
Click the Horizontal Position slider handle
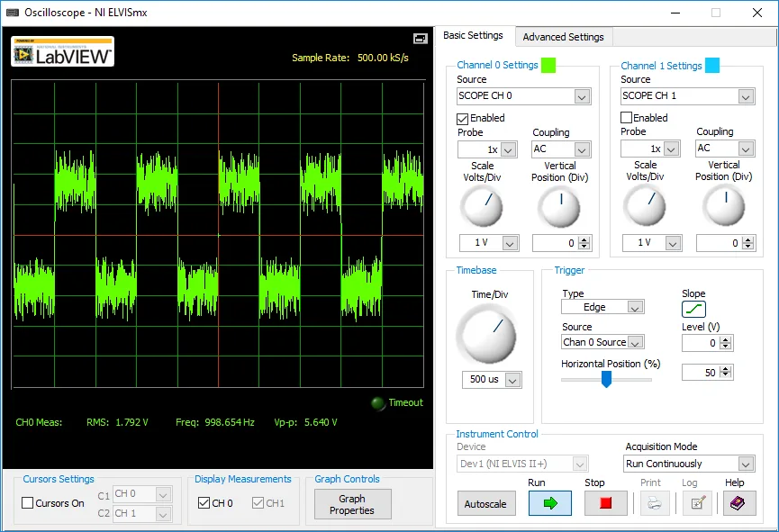[606, 380]
